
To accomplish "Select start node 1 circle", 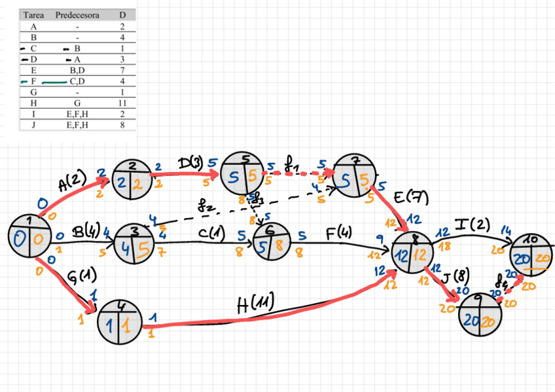I will [x=29, y=236].
